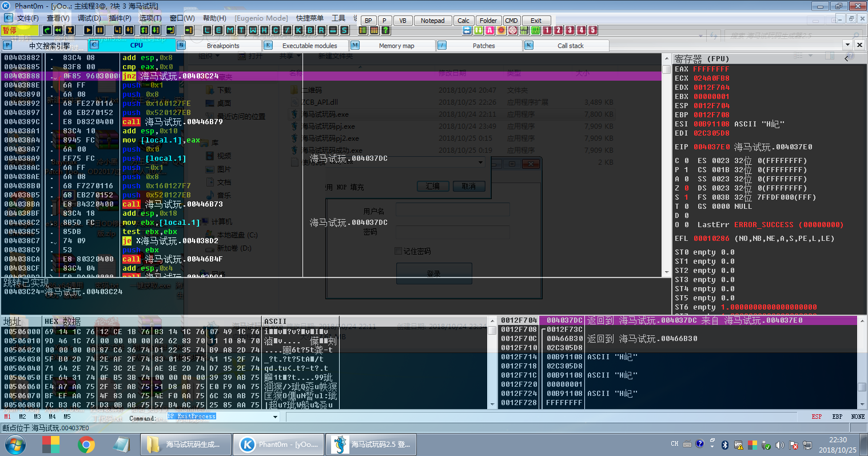
Task: Open Chrome from the Windows taskbar
Action: [x=86, y=444]
